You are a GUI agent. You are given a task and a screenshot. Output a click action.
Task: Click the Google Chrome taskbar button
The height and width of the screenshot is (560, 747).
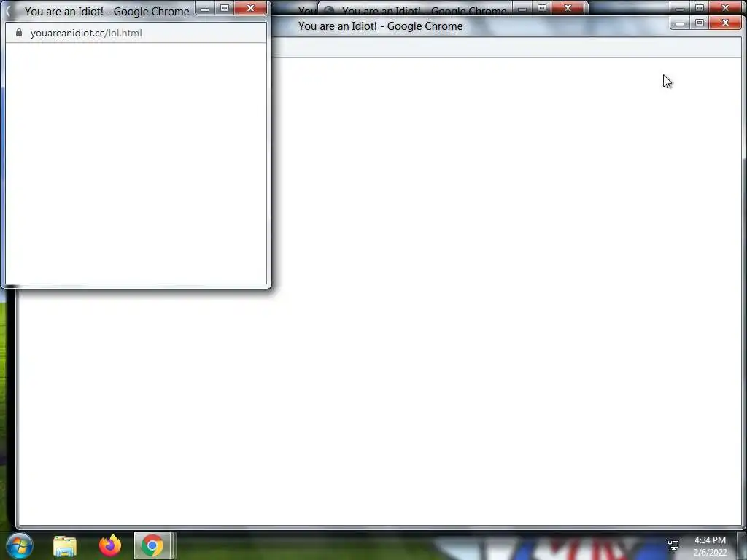[x=152, y=545]
